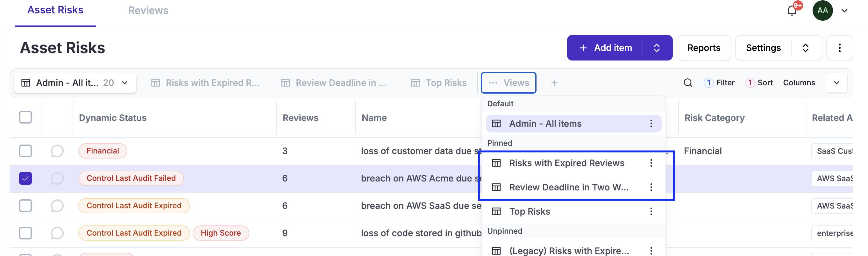The height and width of the screenshot is (256, 868).
Task: Expand the Add item options arrows
Action: (x=656, y=48)
